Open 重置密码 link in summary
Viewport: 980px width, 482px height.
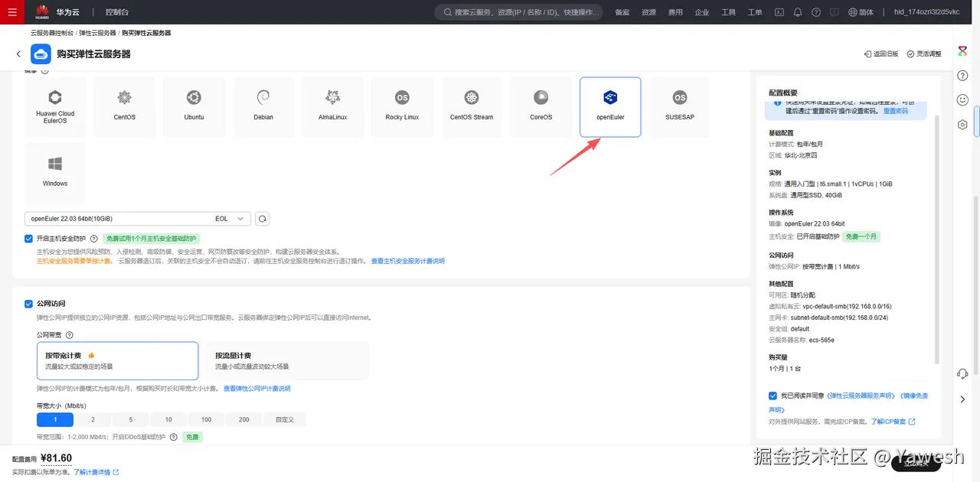pyautogui.click(x=896, y=111)
